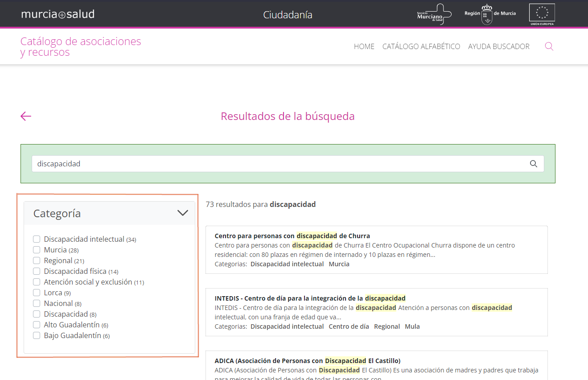Check the Discapacidad intelectual filter

(36, 239)
